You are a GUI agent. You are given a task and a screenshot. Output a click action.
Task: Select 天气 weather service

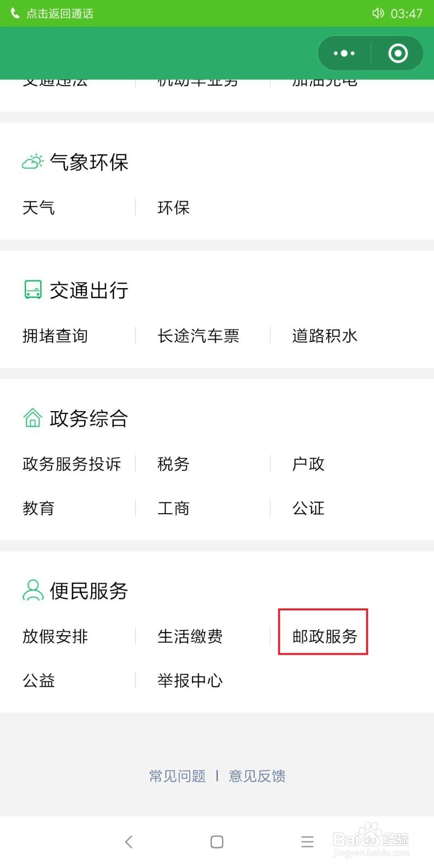[x=39, y=207]
